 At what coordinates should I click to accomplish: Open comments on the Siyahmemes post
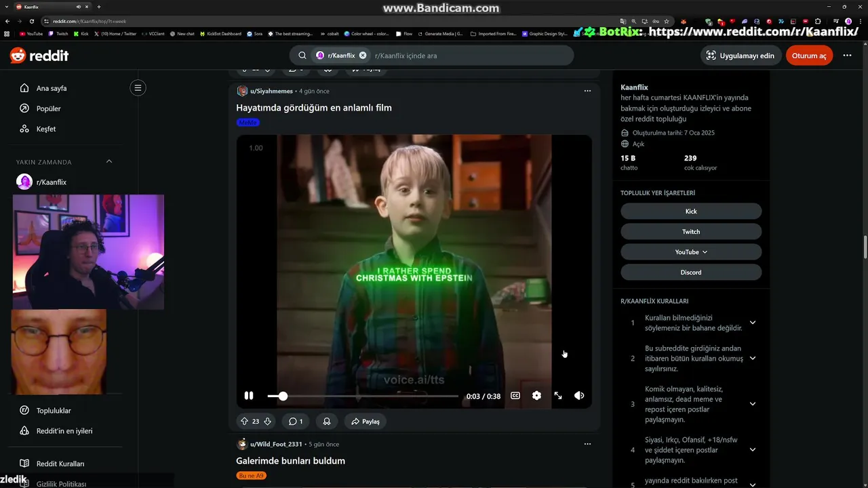pyautogui.click(x=295, y=421)
